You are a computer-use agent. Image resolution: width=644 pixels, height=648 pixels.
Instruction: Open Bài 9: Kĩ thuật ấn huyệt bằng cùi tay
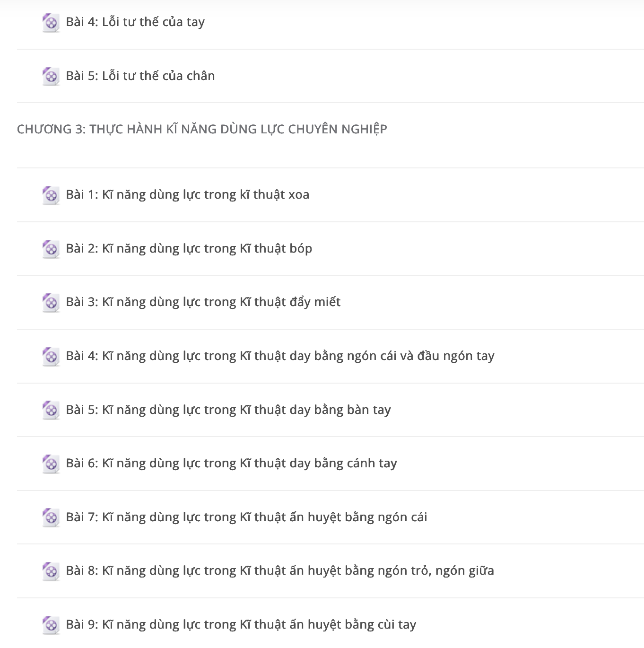point(241,624)
